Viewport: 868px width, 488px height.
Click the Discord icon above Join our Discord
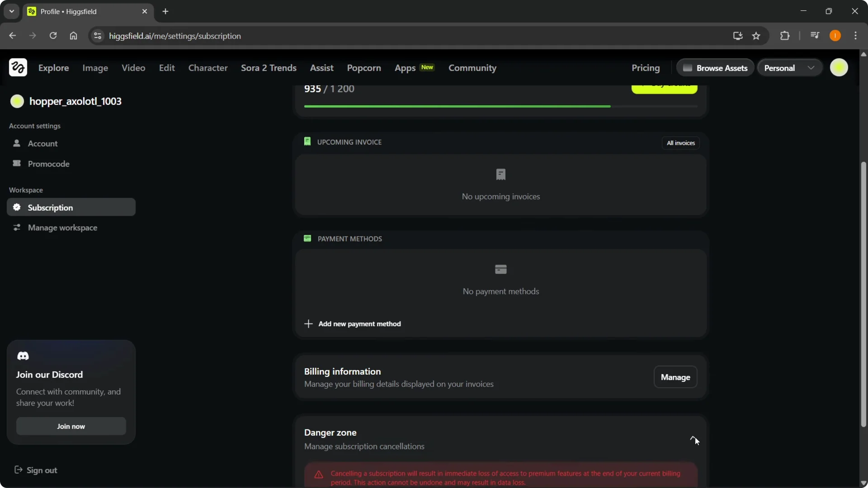click(x=23, y=356)
